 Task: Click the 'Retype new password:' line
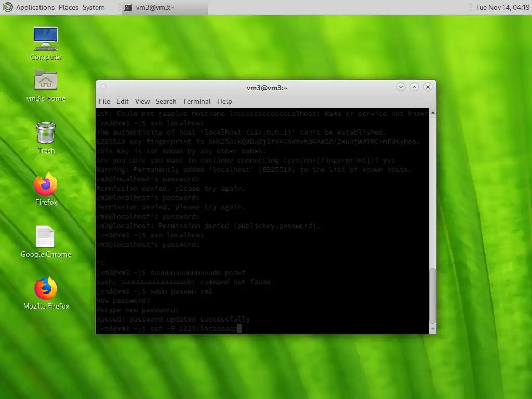point(137,310)
